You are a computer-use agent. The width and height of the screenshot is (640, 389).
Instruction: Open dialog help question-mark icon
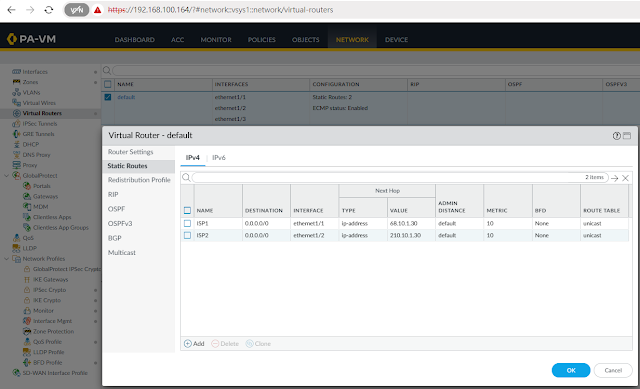(616, 136)
